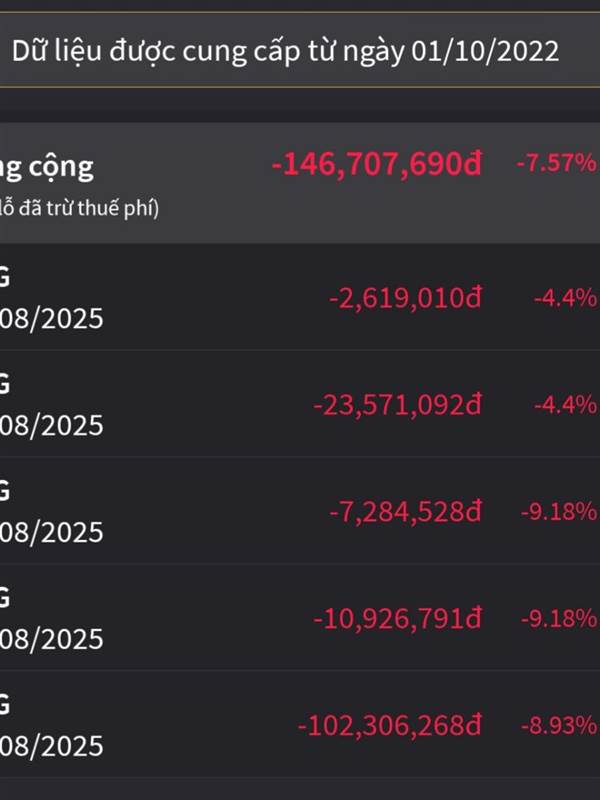The image size is (600, 800).
Task: Tap the date in the -10,926,791đ row
Action: point(51,639)
